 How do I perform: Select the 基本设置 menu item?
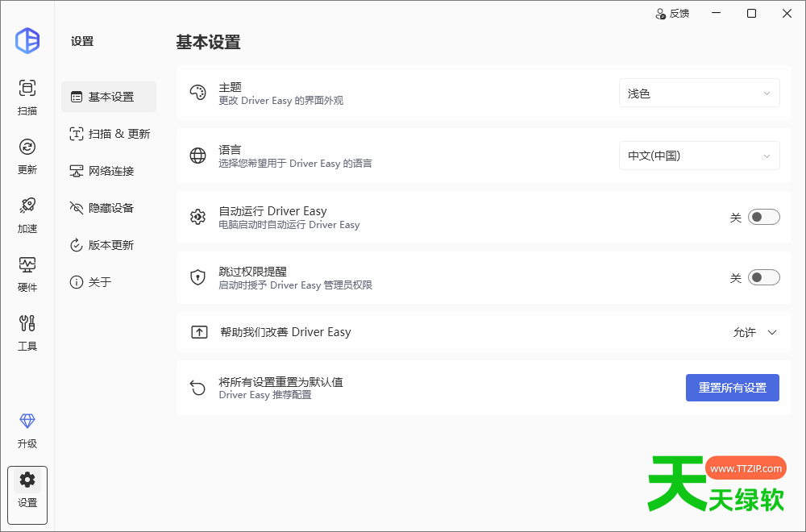click(x=109, y=97)
